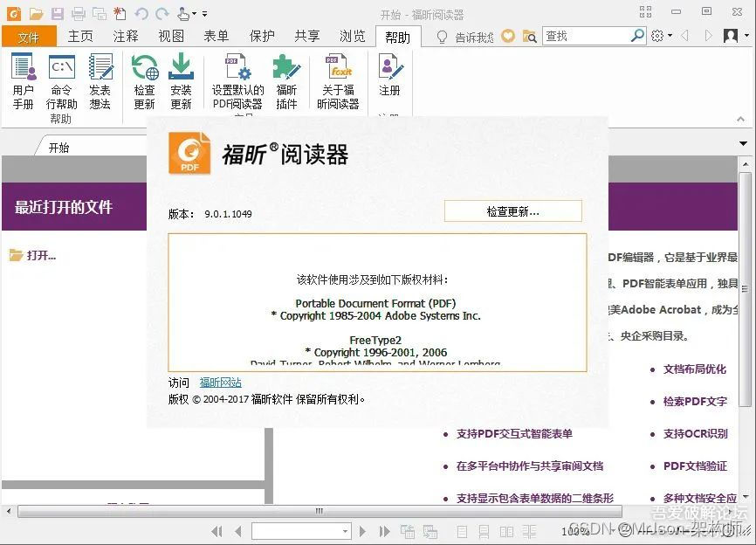
Task: Click the 检查更新... button in About dialog
Action: tap(513, 211)
